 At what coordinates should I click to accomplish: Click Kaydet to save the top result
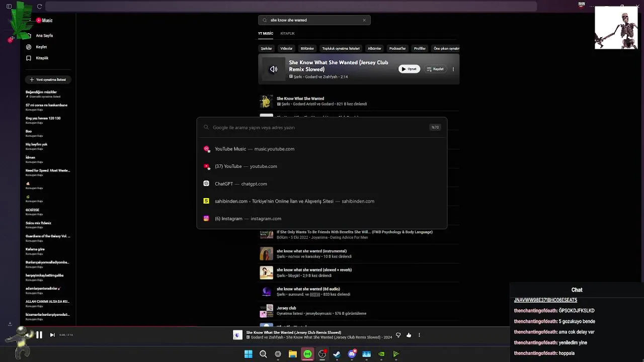pos(435,69)
